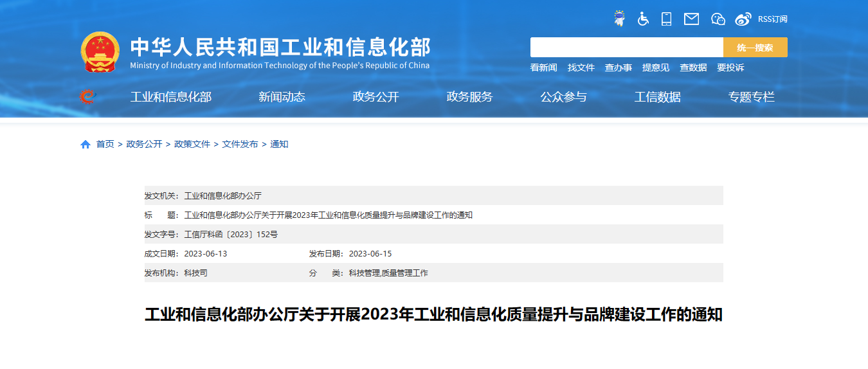Open the 新闻动态 navigation menu
The image size is (868, 369).
tap(282, 97)
